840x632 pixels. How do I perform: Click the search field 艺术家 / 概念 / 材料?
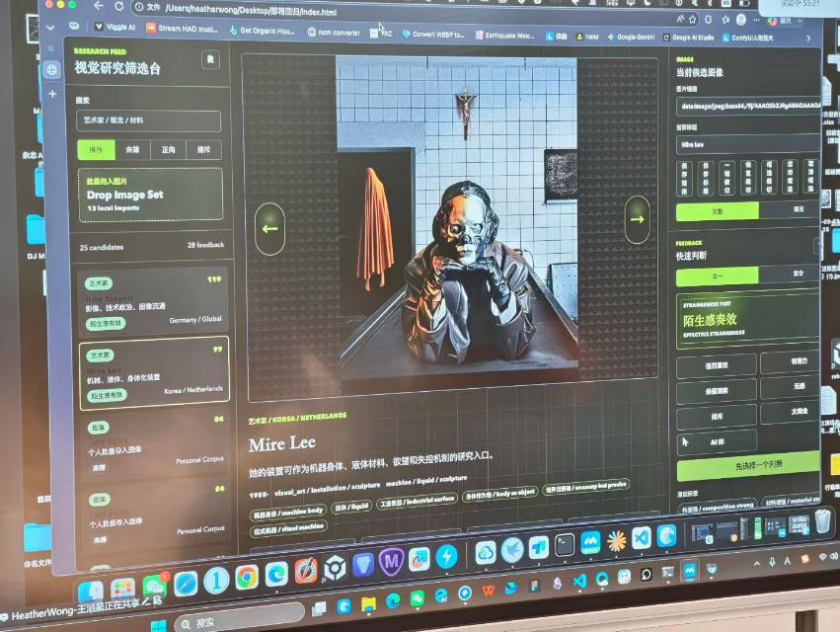coord(148,120)
